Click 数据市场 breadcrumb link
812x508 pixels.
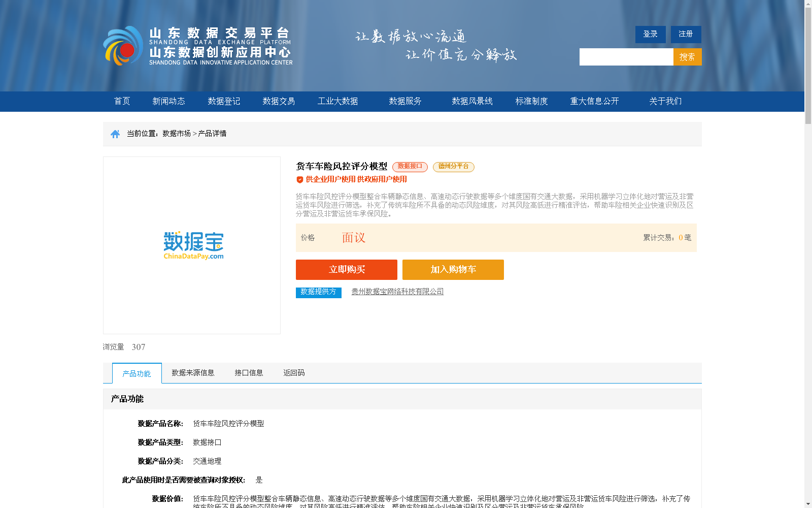tap(177, 134)
